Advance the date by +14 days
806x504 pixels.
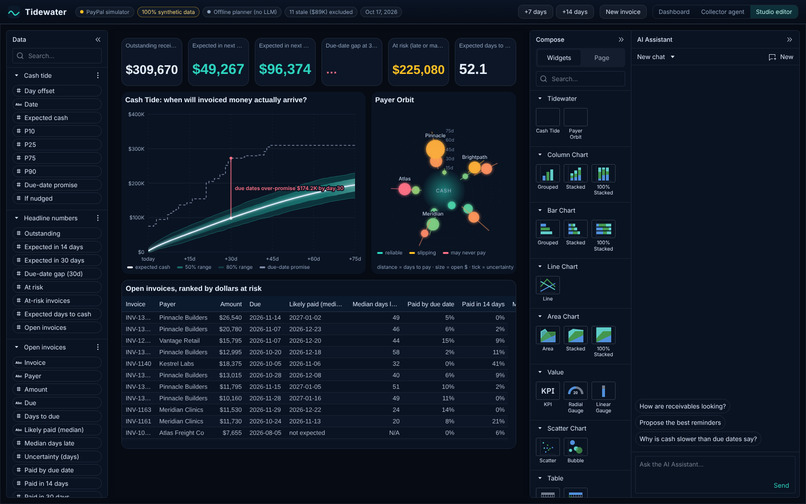pos(575,12)
